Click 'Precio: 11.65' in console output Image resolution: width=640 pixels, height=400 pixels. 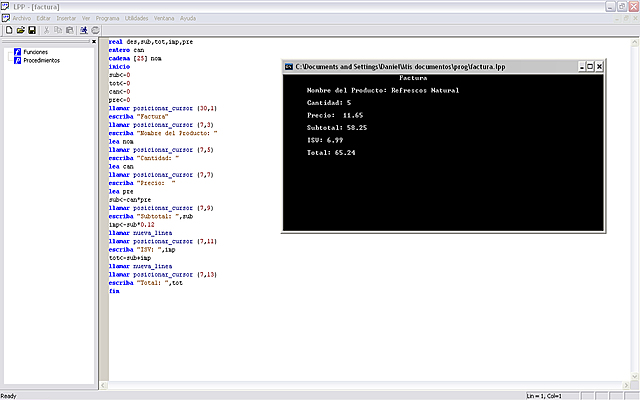click(335, 116)
